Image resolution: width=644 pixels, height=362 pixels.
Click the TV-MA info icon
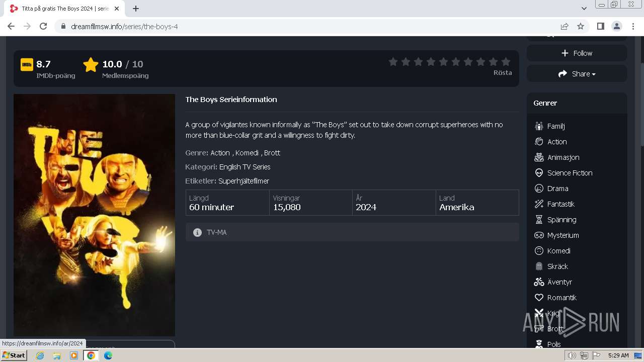pyautogui.click(x=197, y=232)
